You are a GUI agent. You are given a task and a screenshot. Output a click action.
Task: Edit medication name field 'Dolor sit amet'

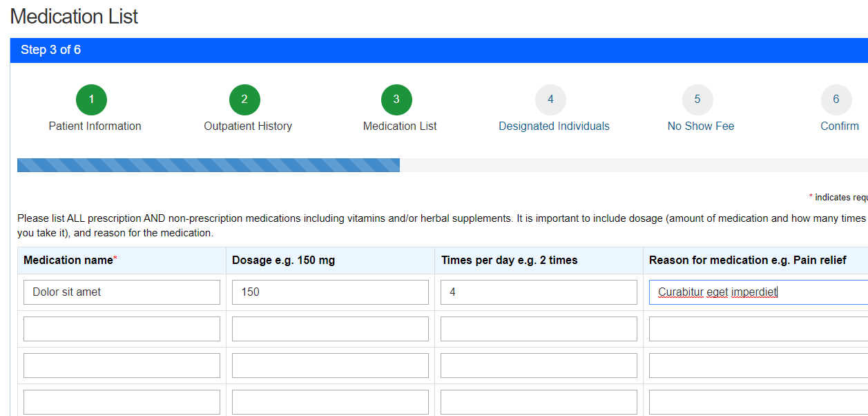(x=122, y=292)
